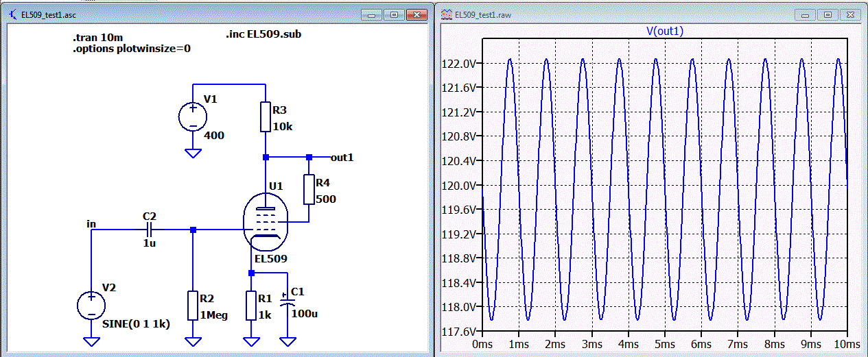Click the ground symbol under R2
Image resolution: width=868 pixels, height=357 pixels.
[x=193, y=341]
